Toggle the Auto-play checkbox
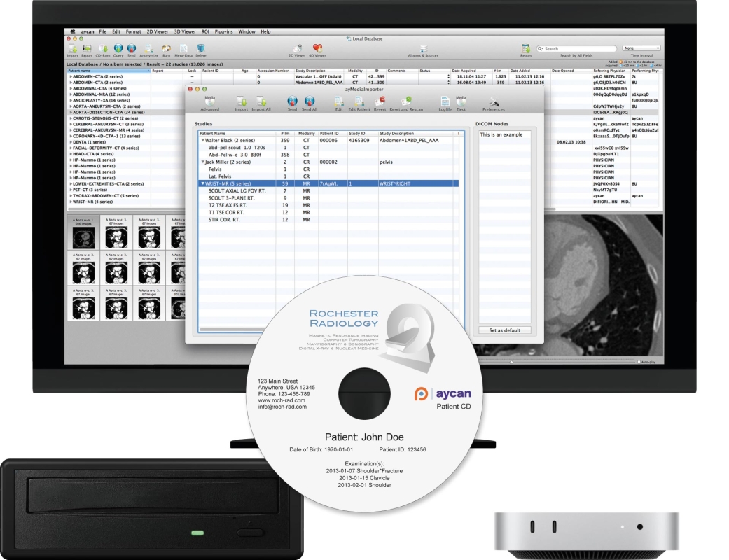Viewport: 729px width, 560px height. point(639,362)
